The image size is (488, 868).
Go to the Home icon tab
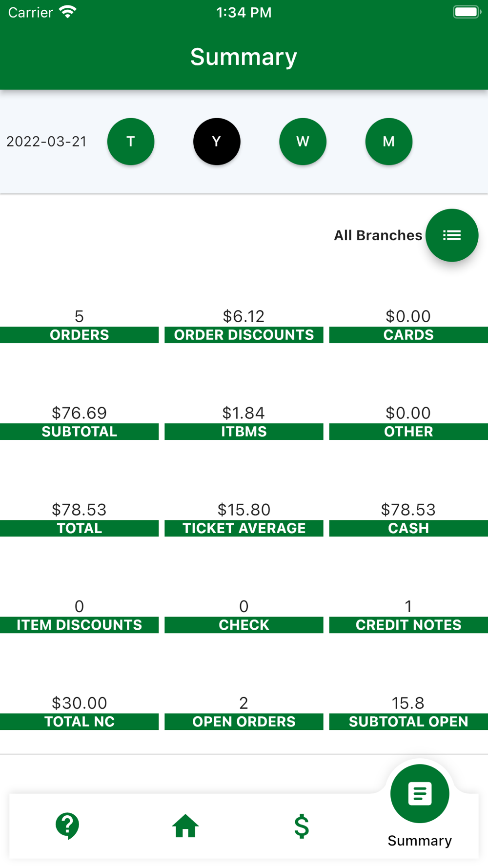[x=185, y=826]
